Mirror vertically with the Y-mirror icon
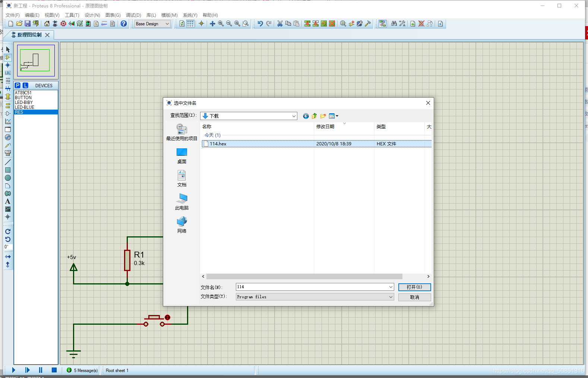Viewport: 588px width, 378px height. (x=8, y=265)
